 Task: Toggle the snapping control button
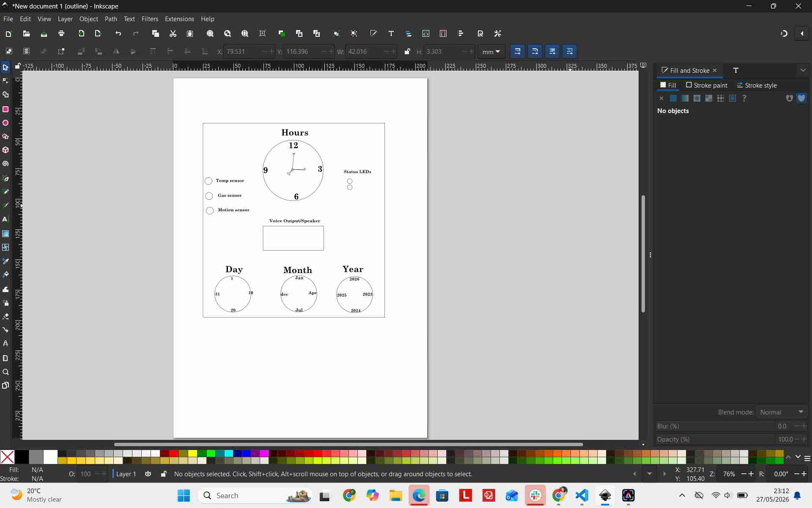[x=784, y=33]
